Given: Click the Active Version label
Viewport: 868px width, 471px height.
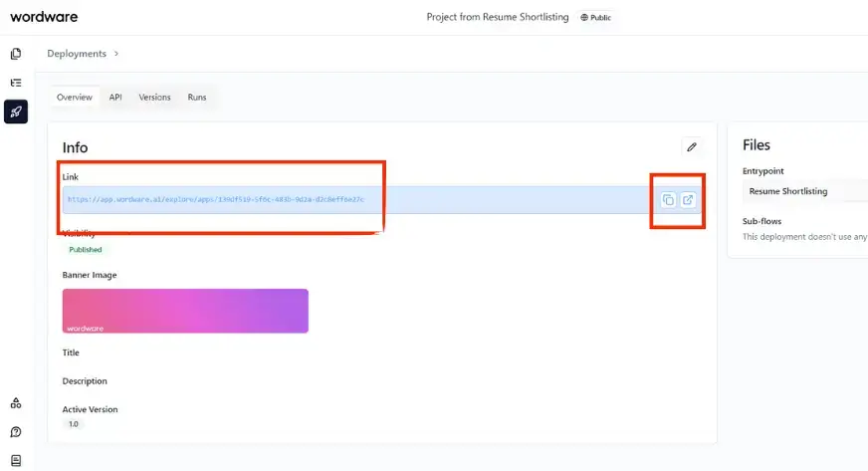Looking at the screenshot, I should pos(91,409).
